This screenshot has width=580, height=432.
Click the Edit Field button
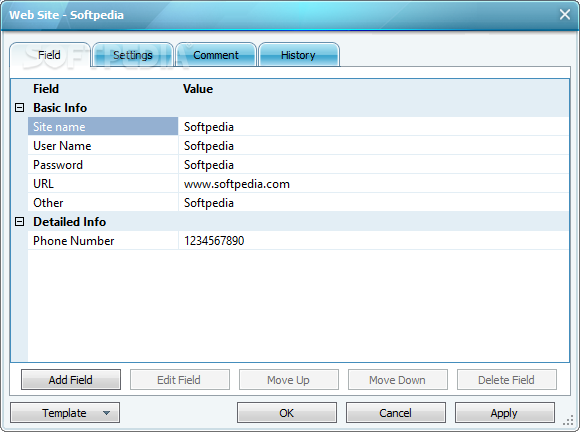click(x=179, y=380)
